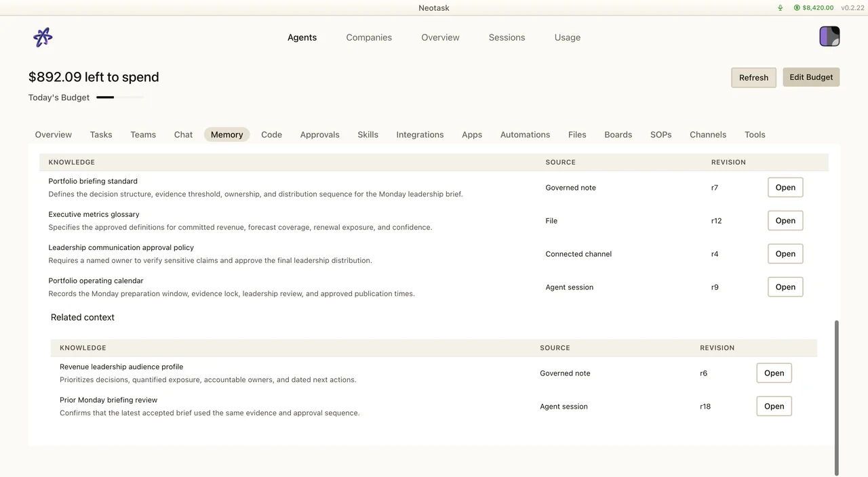Image resolution: width=868 pixels, height=477 pixels.
Task: Click the r18 revision value
Action: [x=705, y=407]
